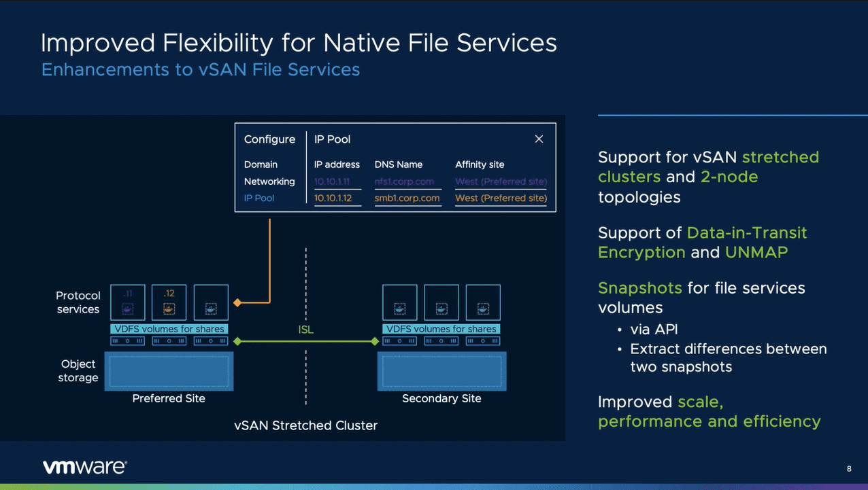Click the via API bullet
This screenshot has height=490, width=868.
point(654,330)
